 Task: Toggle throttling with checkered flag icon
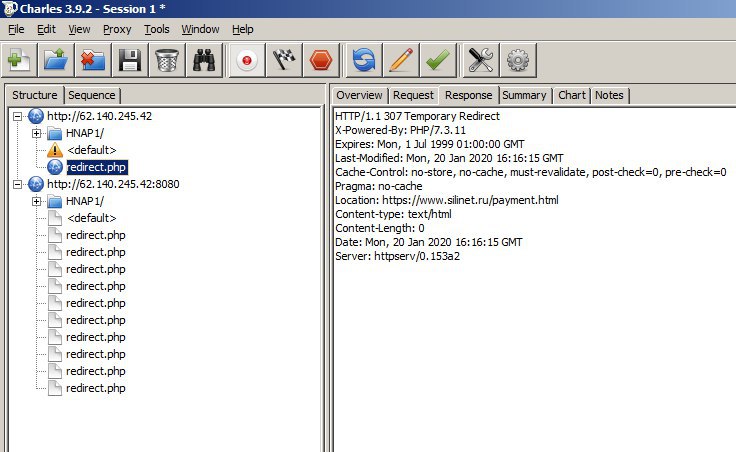(284, 60)
